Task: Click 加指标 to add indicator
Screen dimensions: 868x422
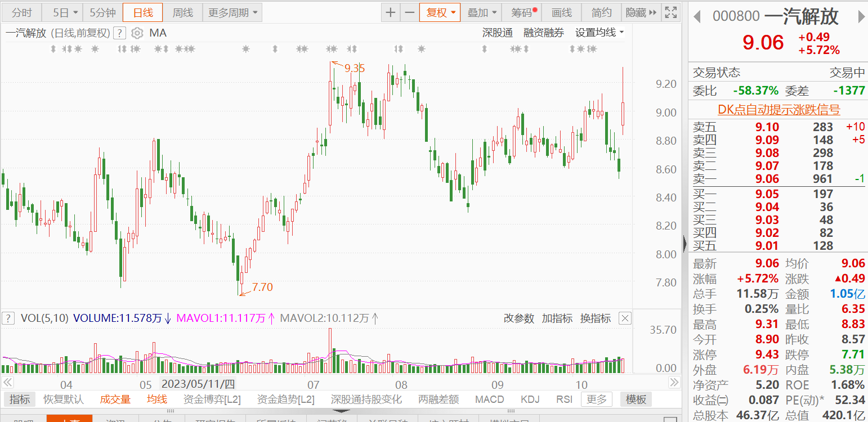Action: point(557,318)
